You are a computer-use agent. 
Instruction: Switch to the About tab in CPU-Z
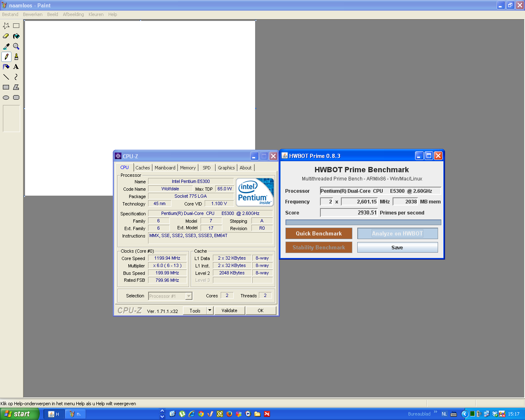click(x=246, y=168)
